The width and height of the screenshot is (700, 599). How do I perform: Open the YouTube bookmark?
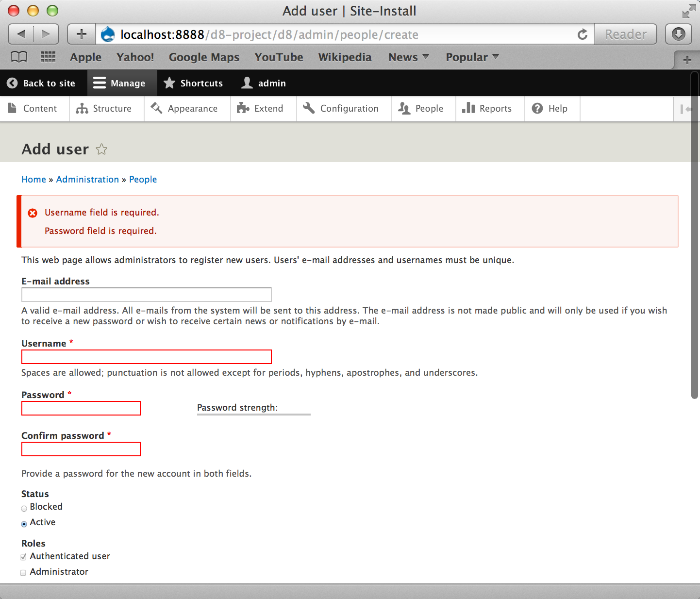tap(279, 57)
